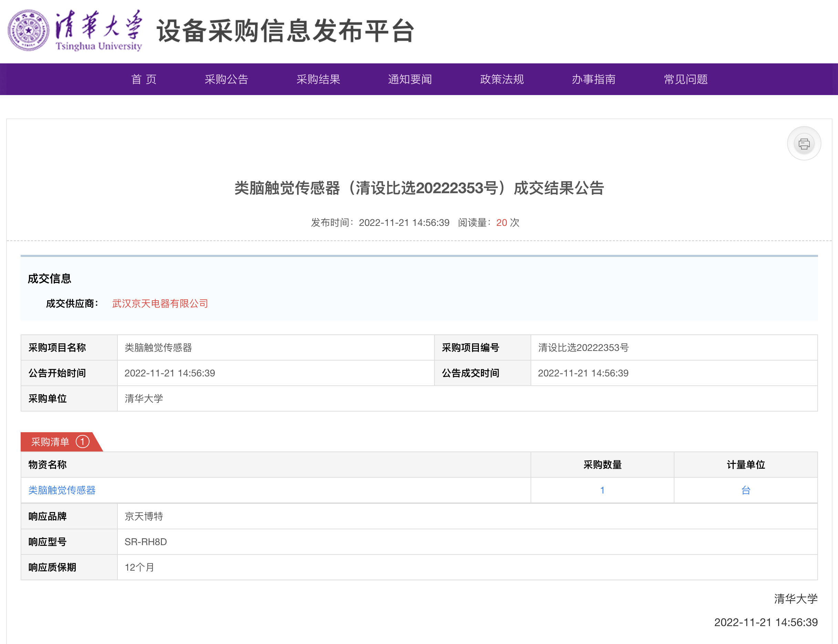
Task: Click supplier link 武汉京天电器有限公司
Action: tap(160, 304)
